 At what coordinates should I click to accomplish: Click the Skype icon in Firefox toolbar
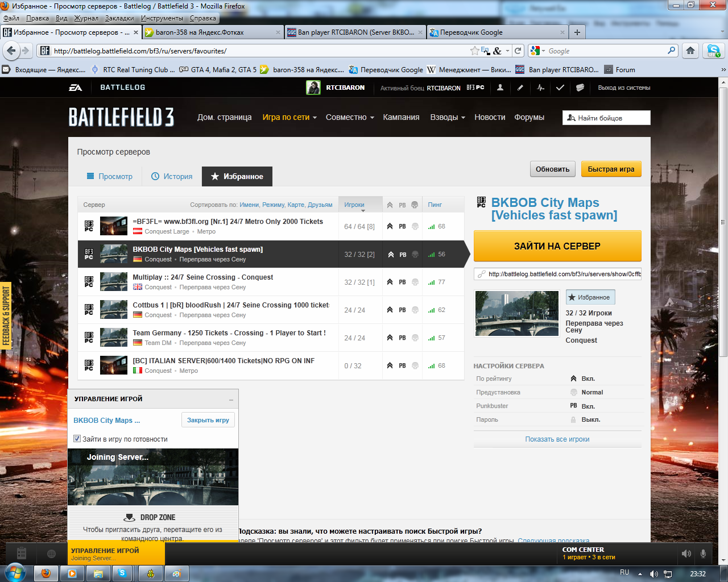[x=713, y=51]
